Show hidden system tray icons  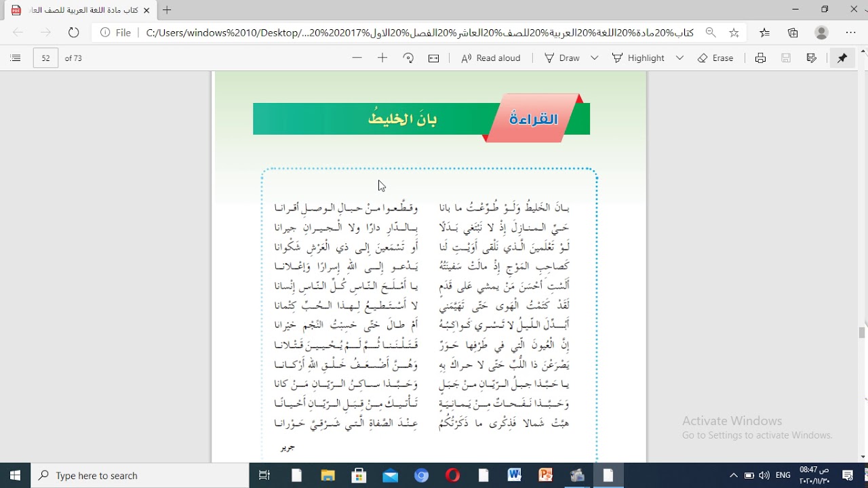click(x=734, y=476)
